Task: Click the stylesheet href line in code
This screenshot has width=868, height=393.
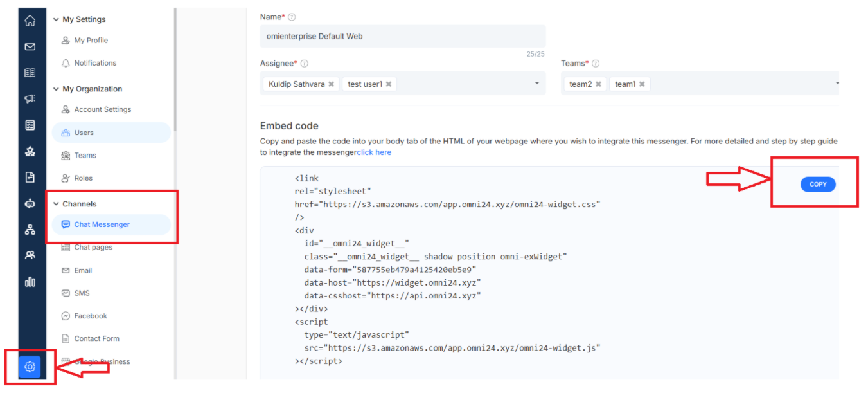Action: click(448, 204)
